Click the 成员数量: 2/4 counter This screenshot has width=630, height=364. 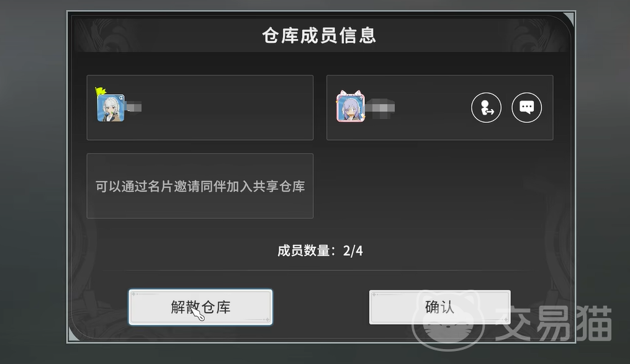320,251
